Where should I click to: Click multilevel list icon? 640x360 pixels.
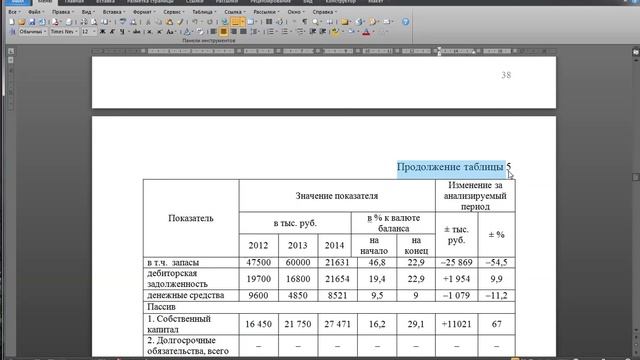point(301,31)
